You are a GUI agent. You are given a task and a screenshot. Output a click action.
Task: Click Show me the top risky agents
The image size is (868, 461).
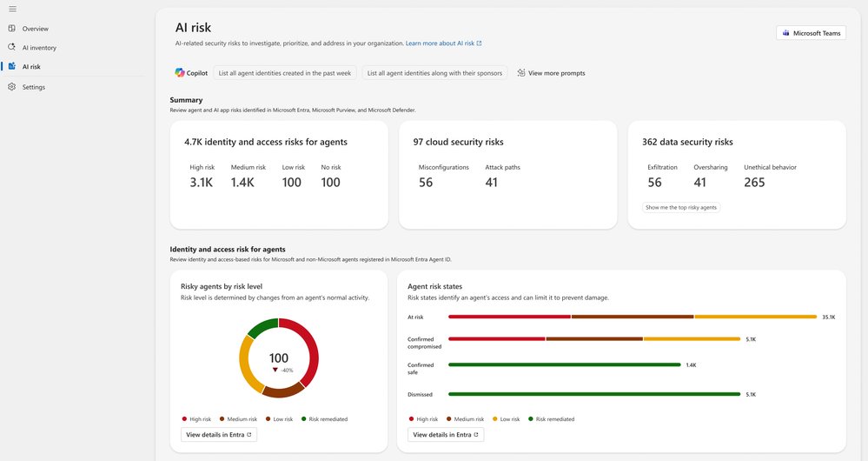pos(681,207)
